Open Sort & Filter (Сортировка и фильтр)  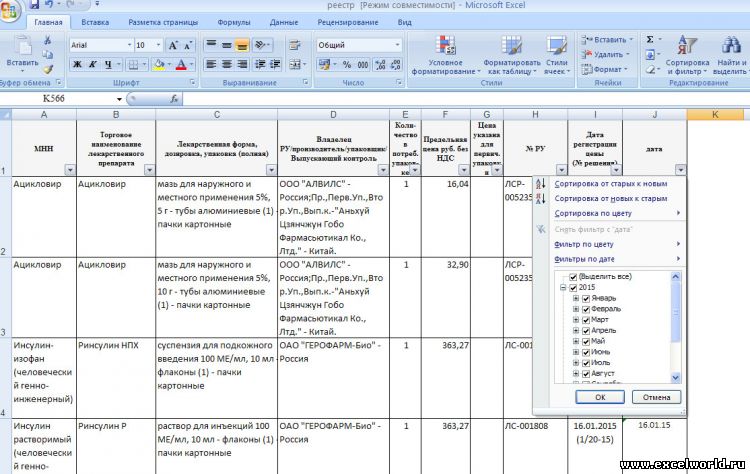click(687, 55)
